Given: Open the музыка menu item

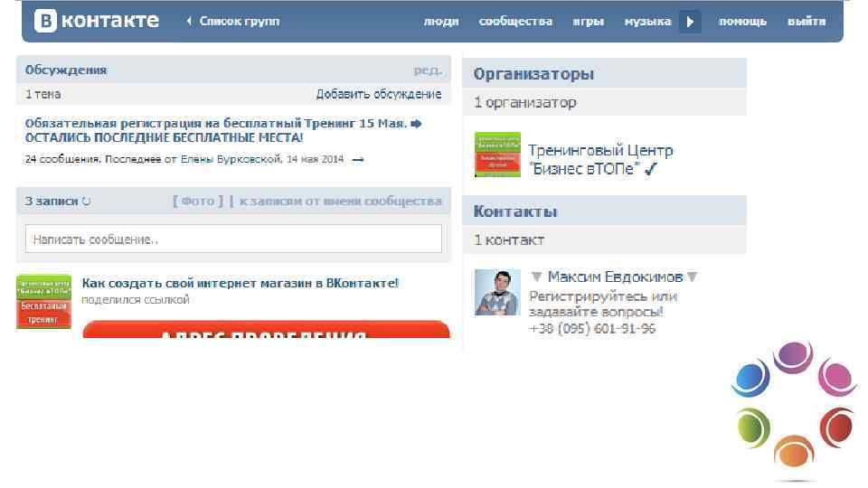Looking at the screenshot, I should click(x=647, y=22).
